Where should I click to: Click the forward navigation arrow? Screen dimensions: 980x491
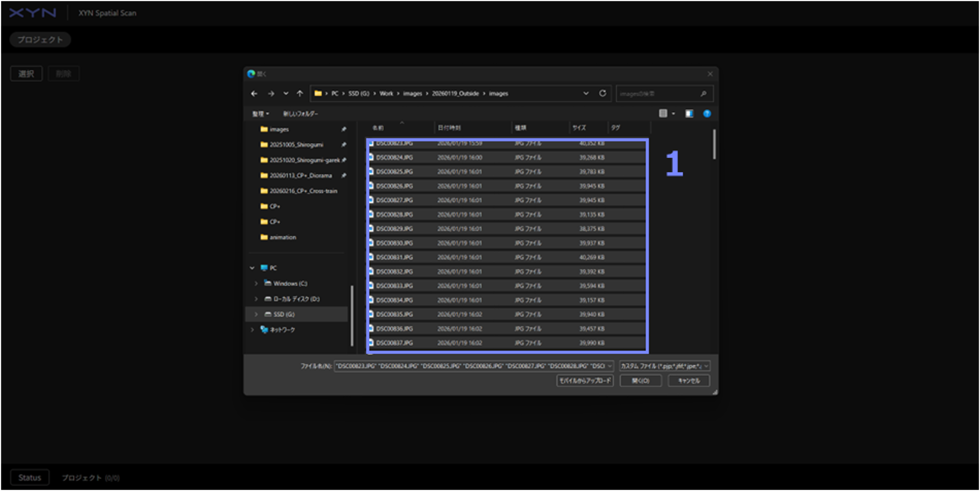pyautogui.click(x=270, y=94)
